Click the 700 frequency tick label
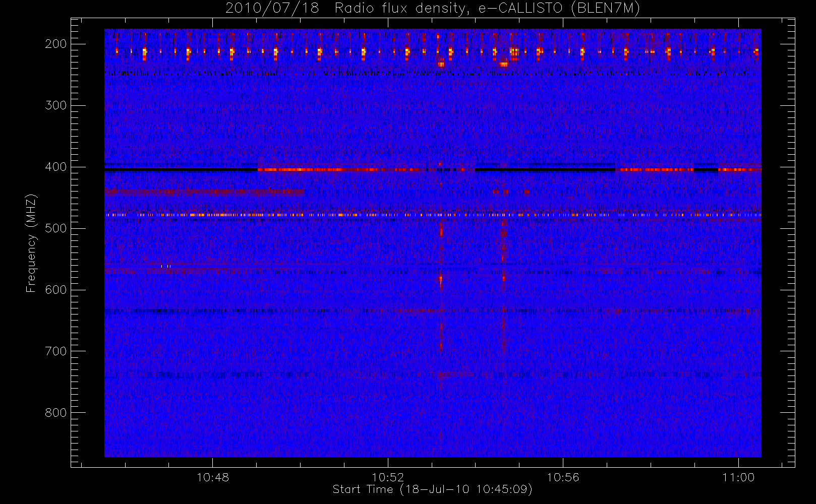Screen dimensions: 816x504 click(56, 351)
